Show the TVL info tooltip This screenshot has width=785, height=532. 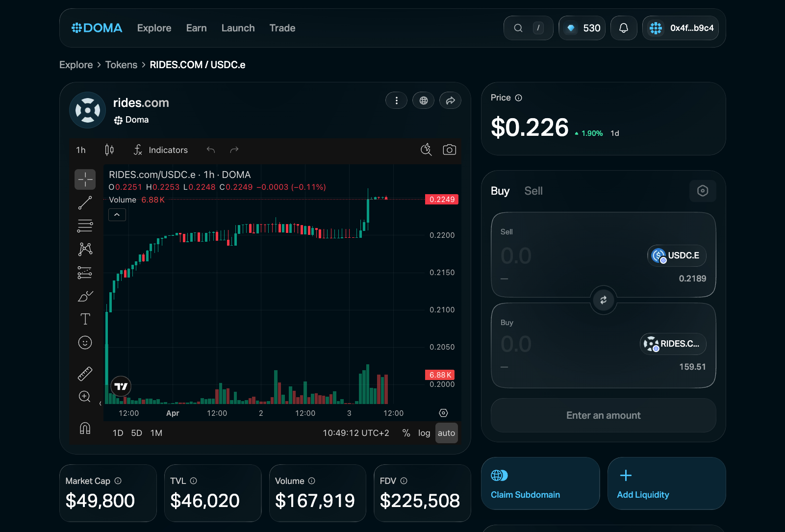tap(194, 481)
